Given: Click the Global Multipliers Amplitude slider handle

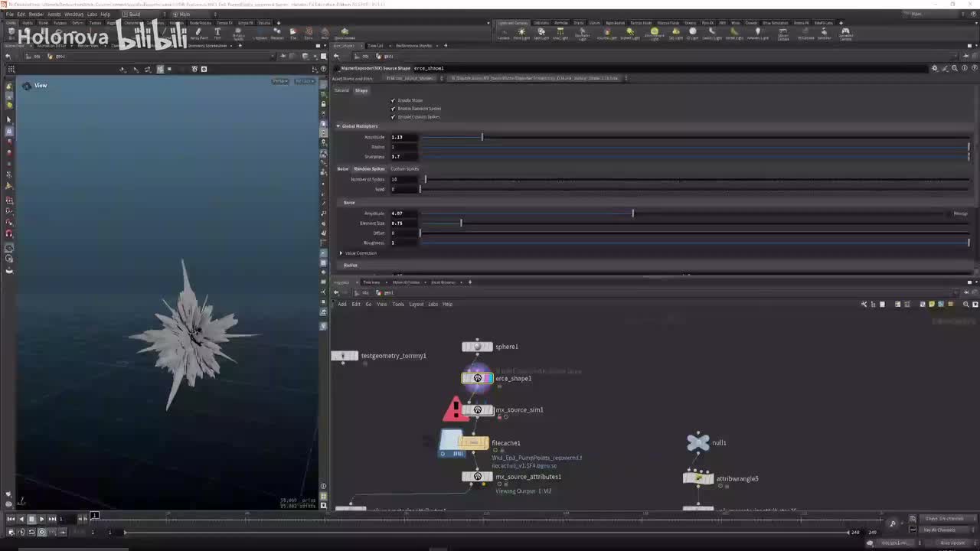Looking at the screenshot, I should click(x=482, y=137).
